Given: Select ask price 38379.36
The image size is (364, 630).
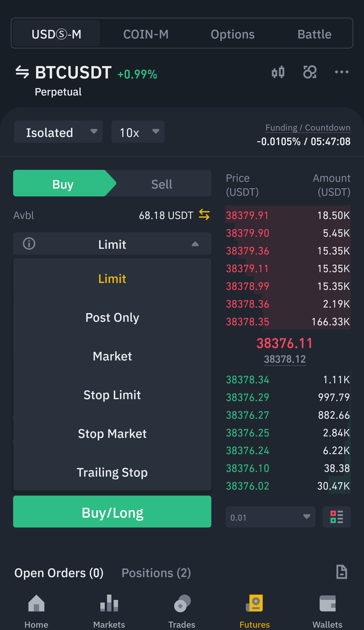Looking at the screenshot, I should point(247,251).
